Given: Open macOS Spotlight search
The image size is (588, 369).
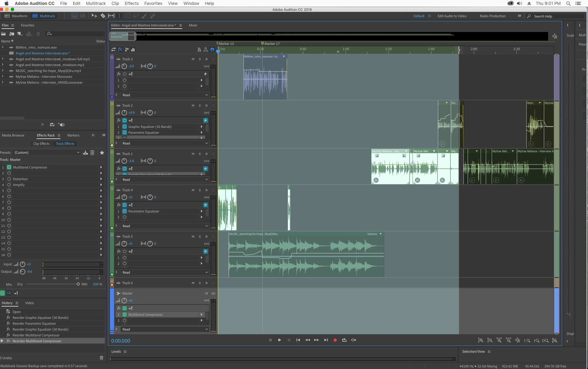Looking at the screenshot, I should tap(568, 3).
